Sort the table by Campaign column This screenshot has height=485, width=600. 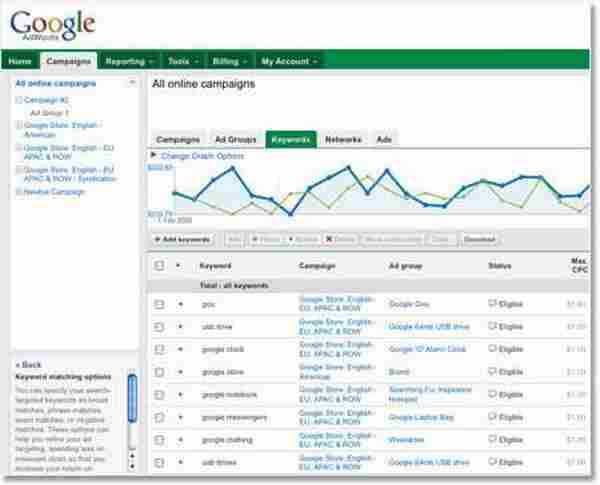point(317,266)
